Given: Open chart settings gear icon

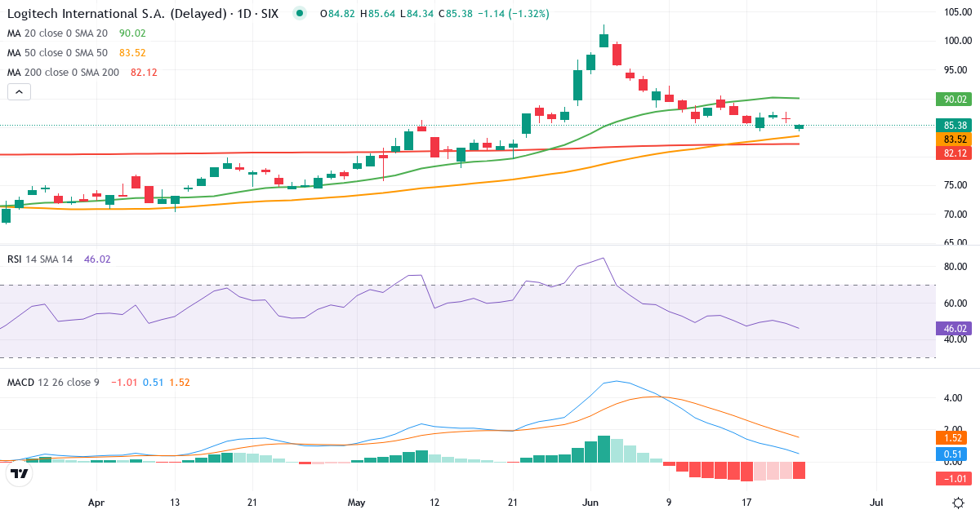Looking at the screenshot, I should coord(957,502).
